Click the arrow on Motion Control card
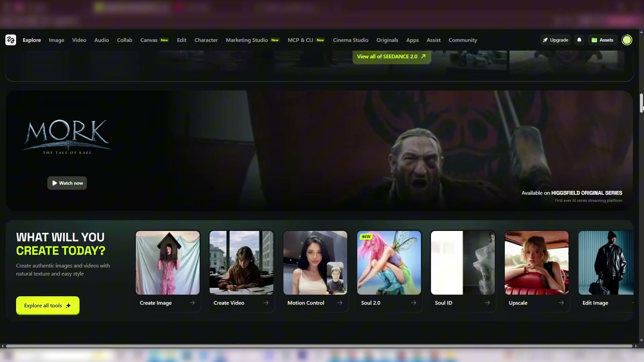The width and height of the screenshot is (644, 362). [340, 303]
